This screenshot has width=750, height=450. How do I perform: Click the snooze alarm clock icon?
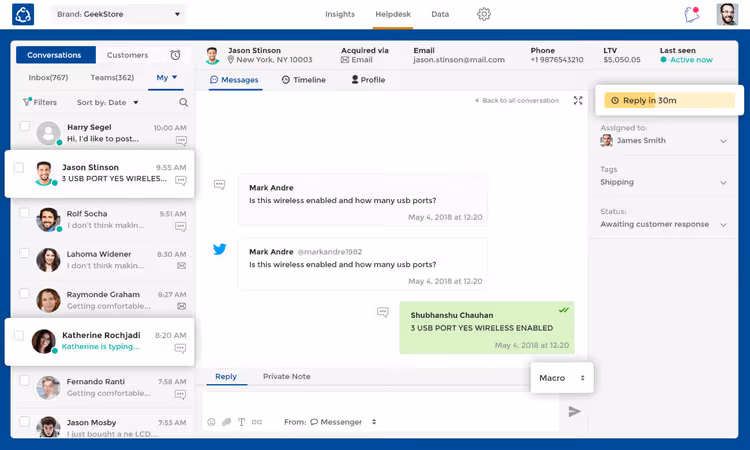coord(176,55)
